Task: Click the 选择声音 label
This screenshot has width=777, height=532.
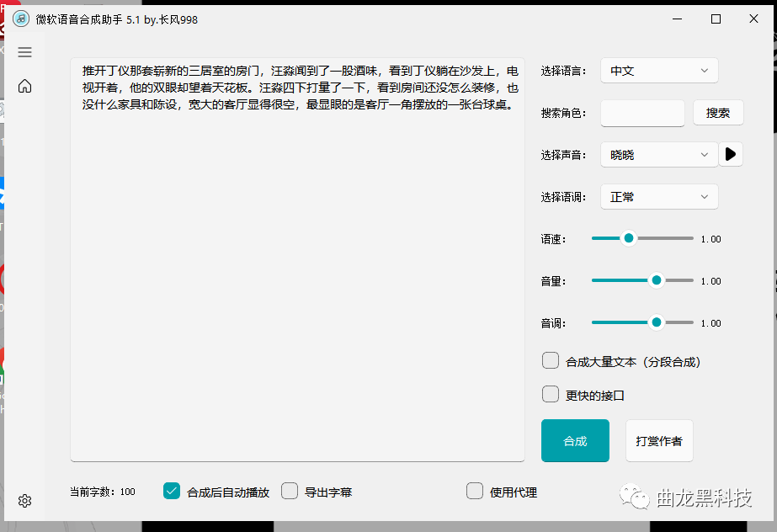Action: 563,156
